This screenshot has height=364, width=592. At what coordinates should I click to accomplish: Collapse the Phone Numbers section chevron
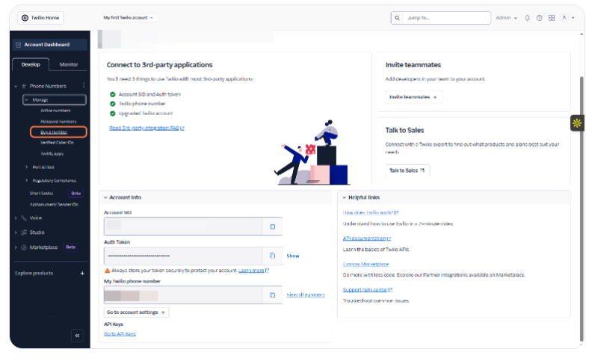(x=16, y=86)
